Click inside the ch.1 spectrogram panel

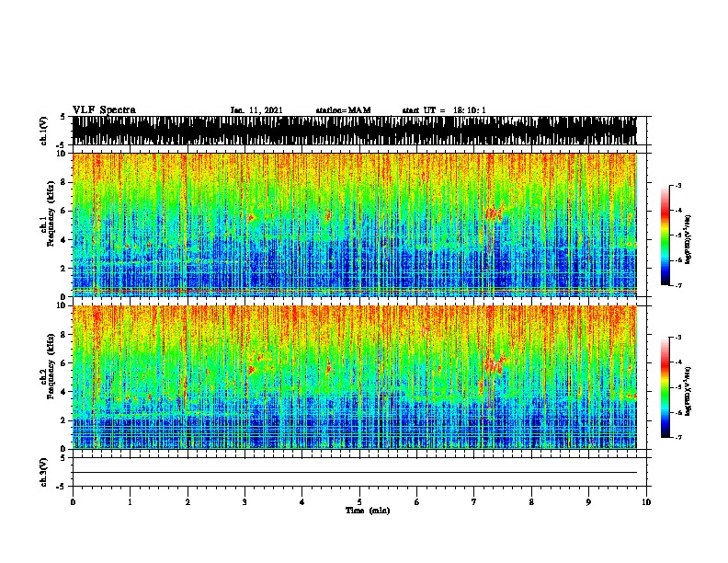pyautogui.click(x=354, y=224)
